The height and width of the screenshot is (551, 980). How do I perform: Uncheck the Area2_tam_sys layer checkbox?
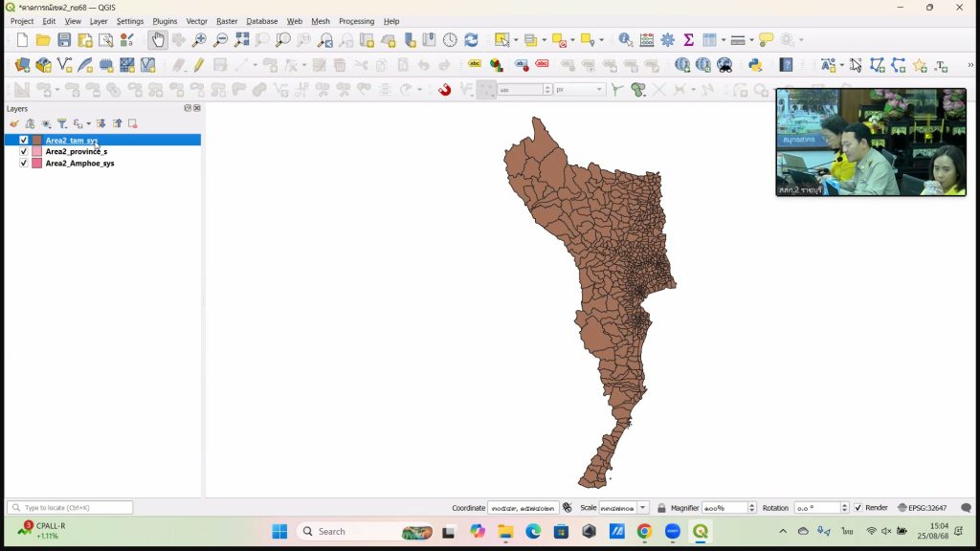[24, 141]
